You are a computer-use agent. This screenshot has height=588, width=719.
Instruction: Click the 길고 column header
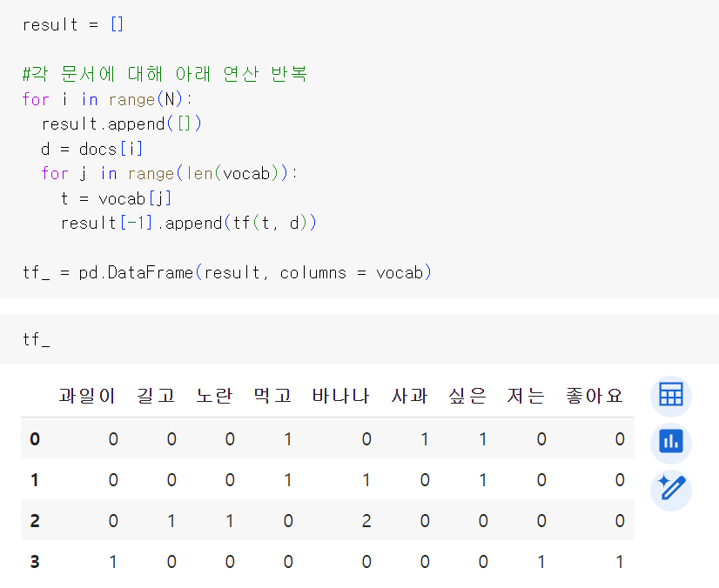pos(156,396)
